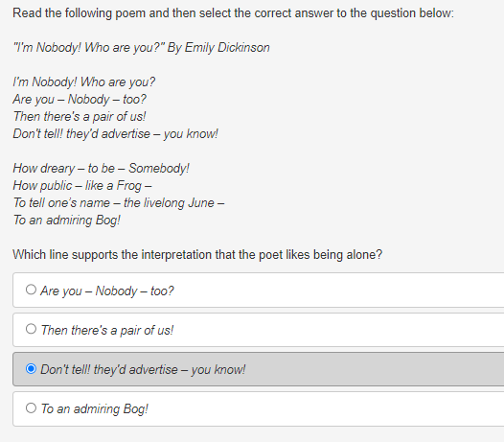Image resolution: width=504 pixels, height=442 pixels.
Task: Click empty space inside the "To an admiring Bog!" answer box
Action: (x=321, y=408)
